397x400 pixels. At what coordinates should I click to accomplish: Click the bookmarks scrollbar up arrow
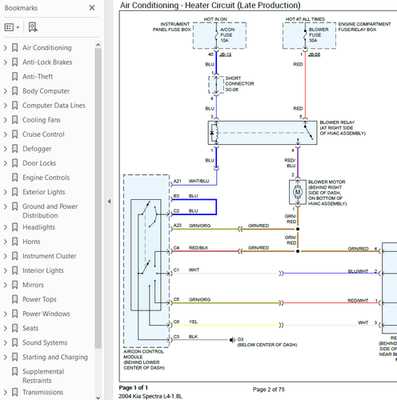[98, 45]
